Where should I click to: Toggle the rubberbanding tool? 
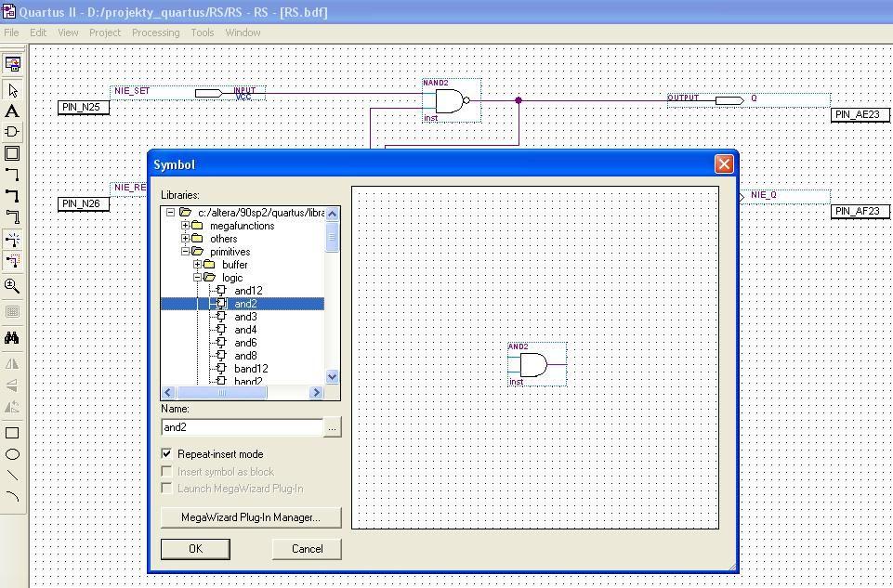click(x=12, y=240)
